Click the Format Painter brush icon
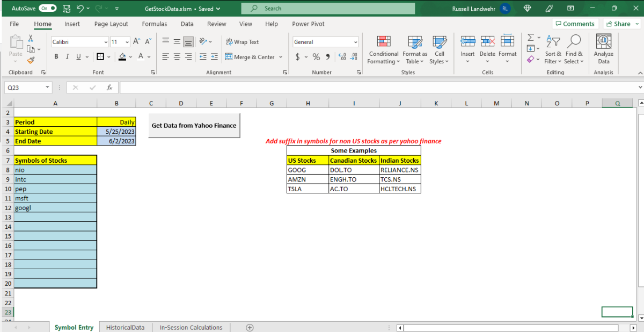The height and width of the screenshot is (332, 644). pos(31,60)
